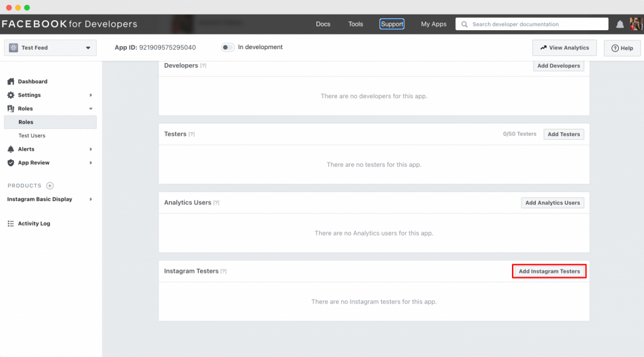Click the Roles badge icon in sidebar
The image size is (644, 357).
(11, 108)
